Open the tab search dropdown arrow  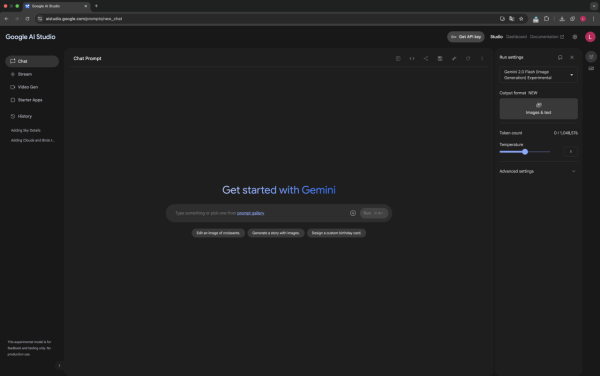point(594,6)
